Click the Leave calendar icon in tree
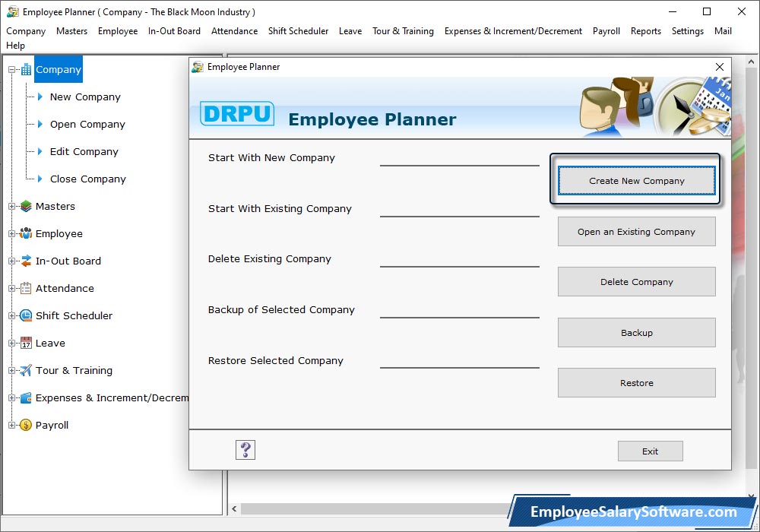 (x=26, y=343)
